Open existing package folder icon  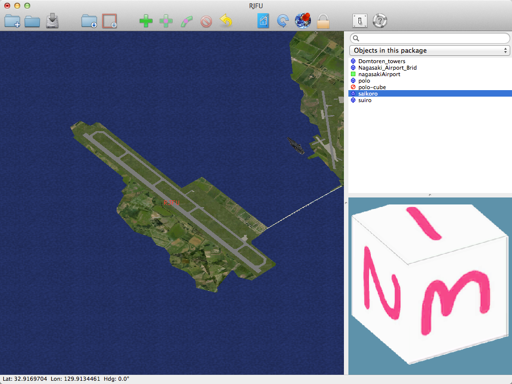(x=32, y=21)
